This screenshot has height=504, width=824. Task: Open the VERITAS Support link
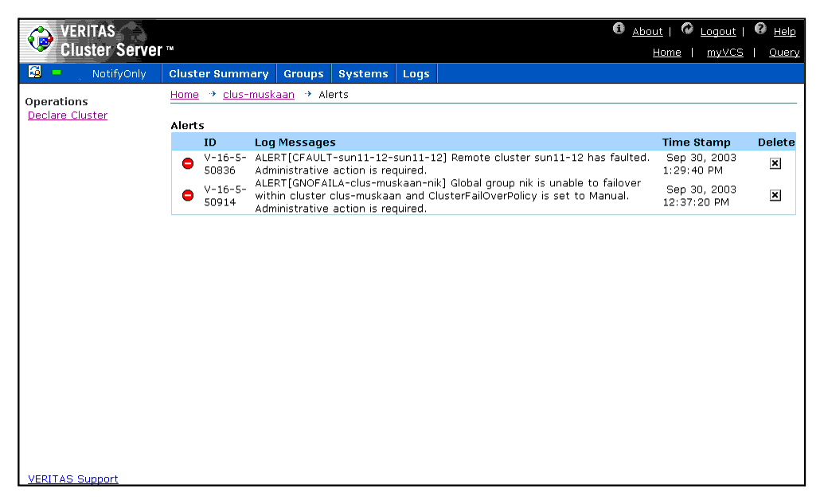(73, 479)
